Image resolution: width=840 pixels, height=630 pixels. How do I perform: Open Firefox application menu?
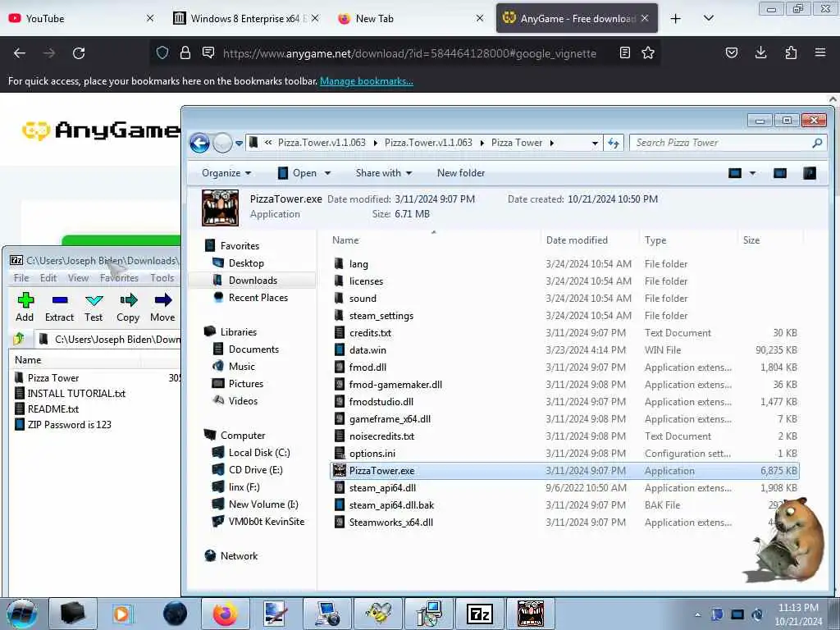point(820,52)
